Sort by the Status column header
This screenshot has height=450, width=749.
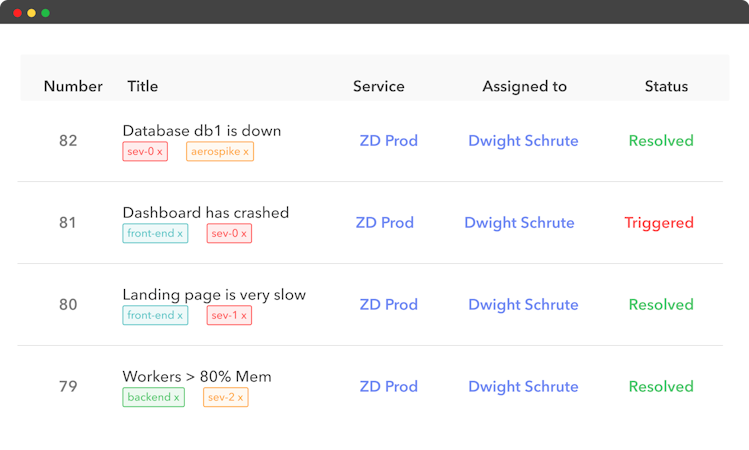tap(666, 86)
